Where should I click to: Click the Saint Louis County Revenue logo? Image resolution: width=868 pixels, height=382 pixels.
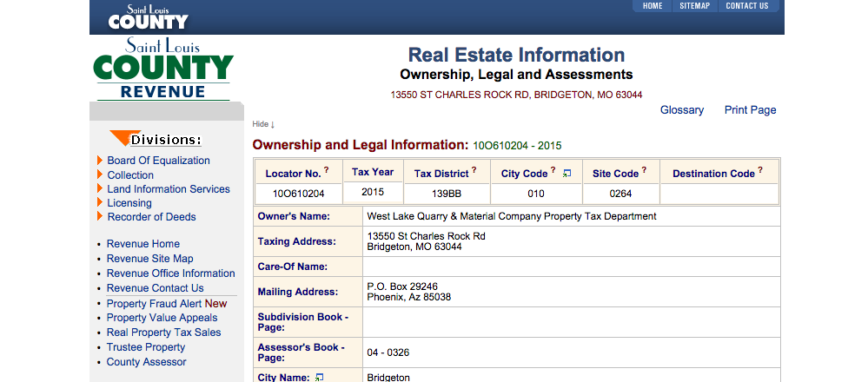(x=163, y=69)
